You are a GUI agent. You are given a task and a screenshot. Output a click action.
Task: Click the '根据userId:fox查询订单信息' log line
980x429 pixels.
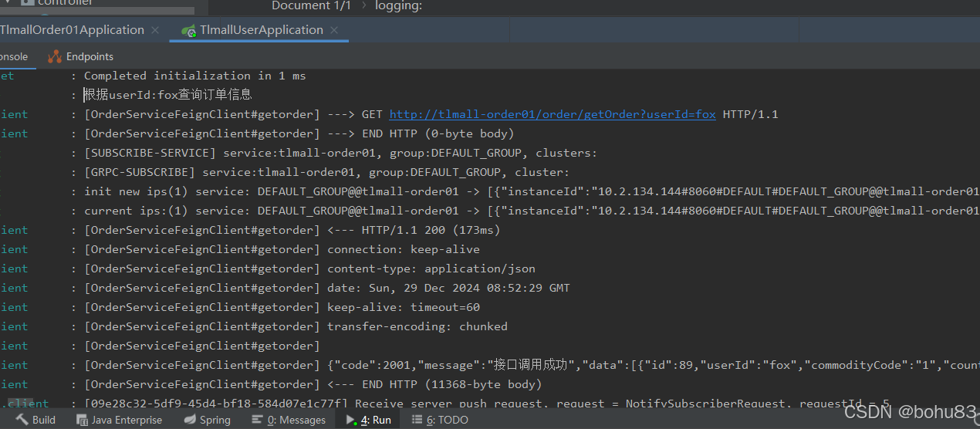(x=168, y=95)
